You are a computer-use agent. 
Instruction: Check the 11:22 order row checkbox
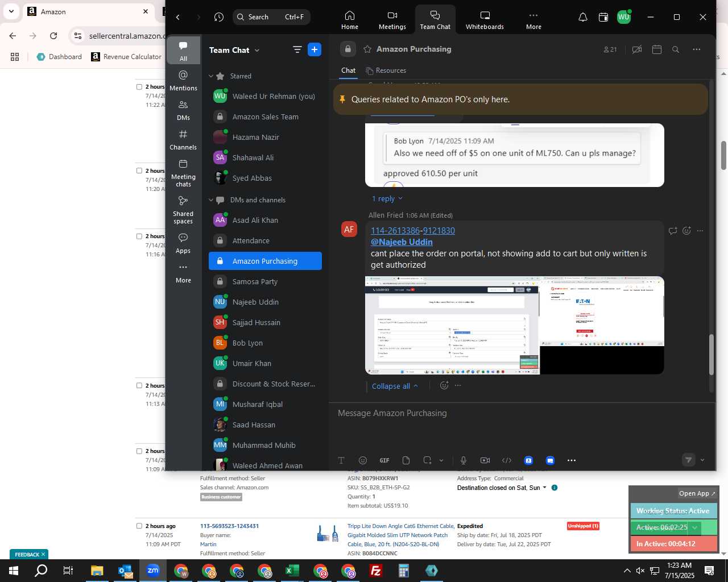click(139, 87)
